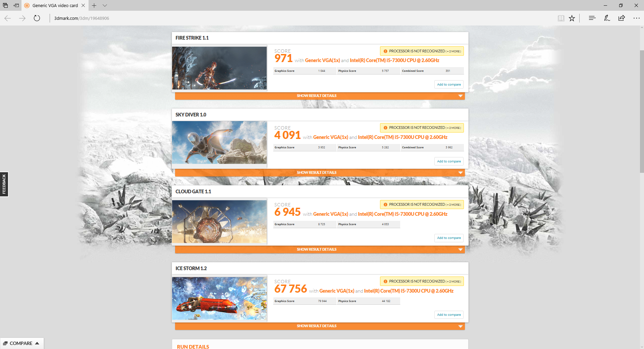Expand Fire Strike result details arrow
Viewport: 644px width, 349px height.
pyautogui.click(x=461, y=96)
